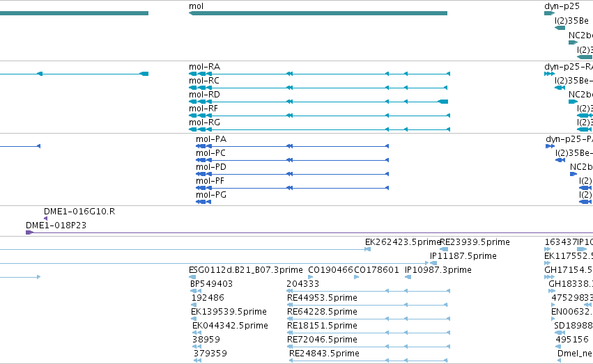Click the mol-RD rightmost wide exon
Screen dimensions: 593x364
click(x=443, y=102)
